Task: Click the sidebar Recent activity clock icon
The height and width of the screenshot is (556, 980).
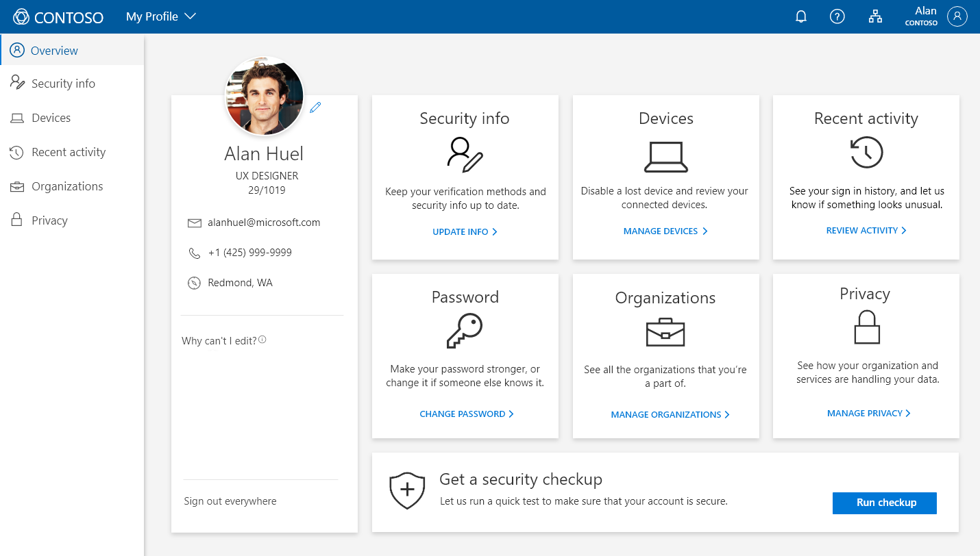Action: click(x=17, y=152)
